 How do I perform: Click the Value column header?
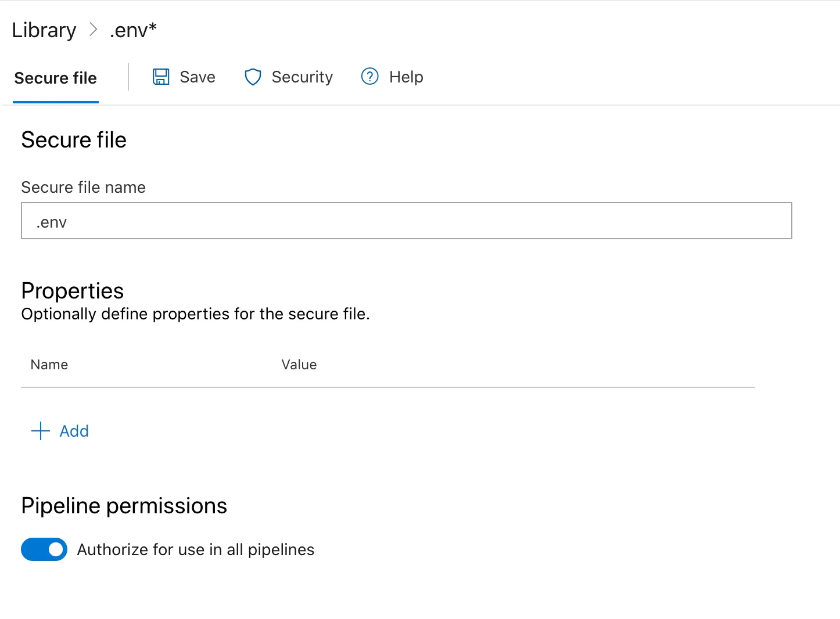[299, 365]
